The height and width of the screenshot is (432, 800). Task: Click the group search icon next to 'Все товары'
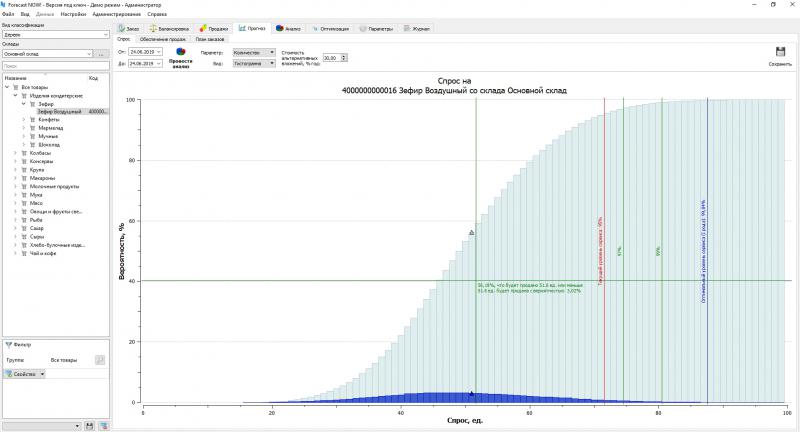(100, 359)
